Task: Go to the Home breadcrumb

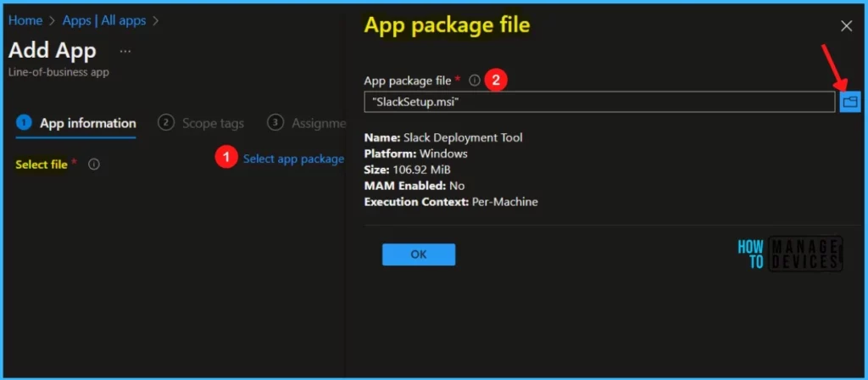Action: point(25,20)
